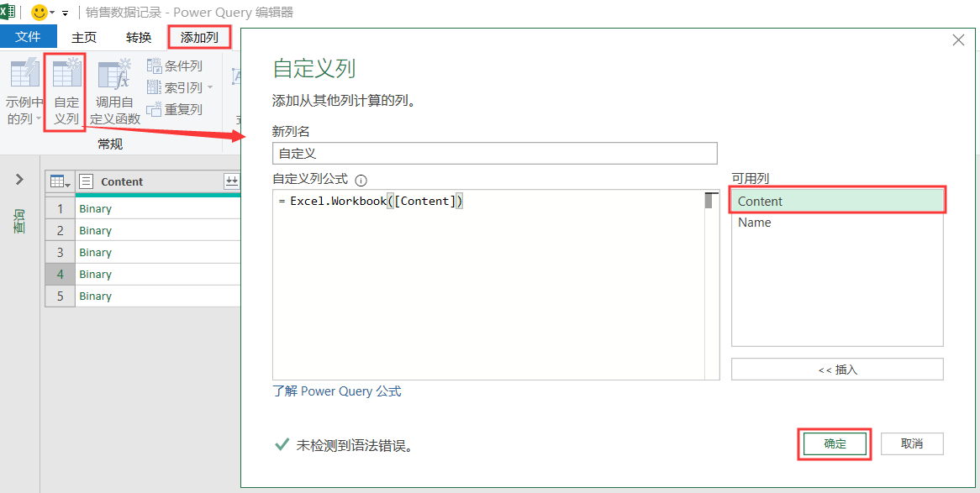Image resolution: width=980 pixels, height=493 pixels.
Task: Switch to the 主页 ribbon tab
Action: click(x=84, y=38)
